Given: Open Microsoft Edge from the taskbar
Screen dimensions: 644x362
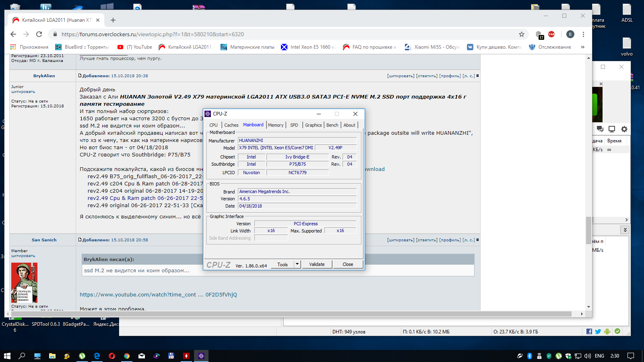Looking at the screenshot, I should [97, 356].
